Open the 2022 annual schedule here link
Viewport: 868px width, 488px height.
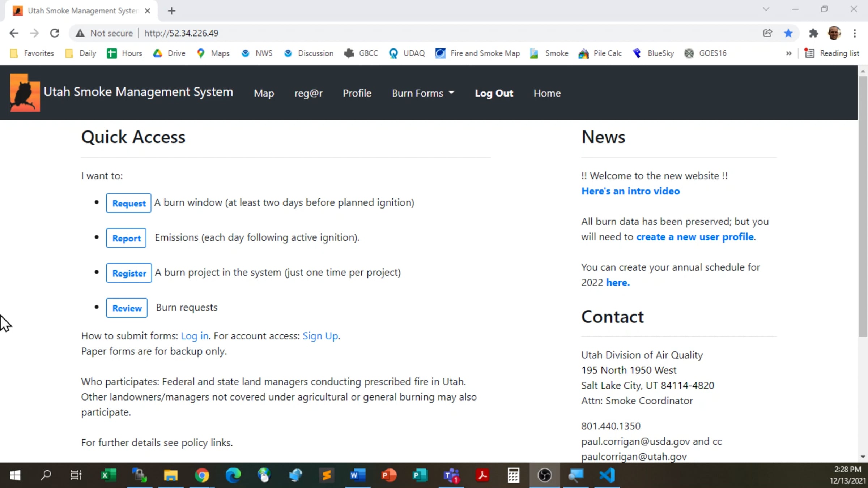click(x=618, y=283)
